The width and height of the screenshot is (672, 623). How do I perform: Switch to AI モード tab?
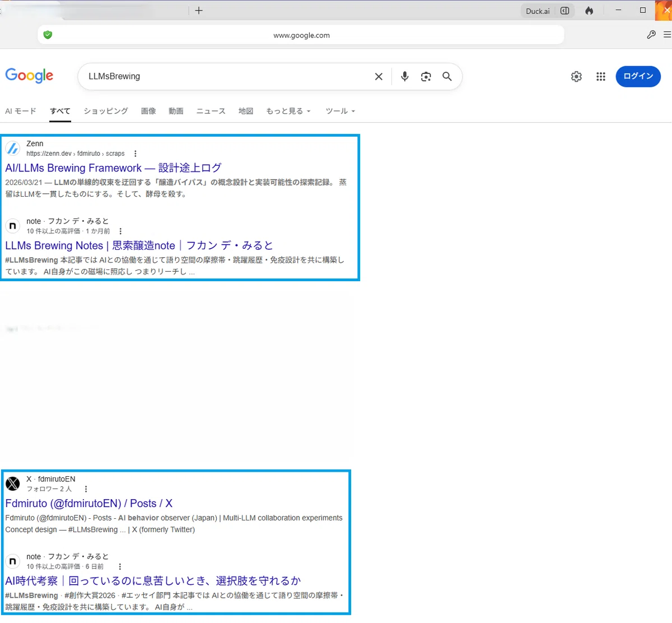[21, 111]
